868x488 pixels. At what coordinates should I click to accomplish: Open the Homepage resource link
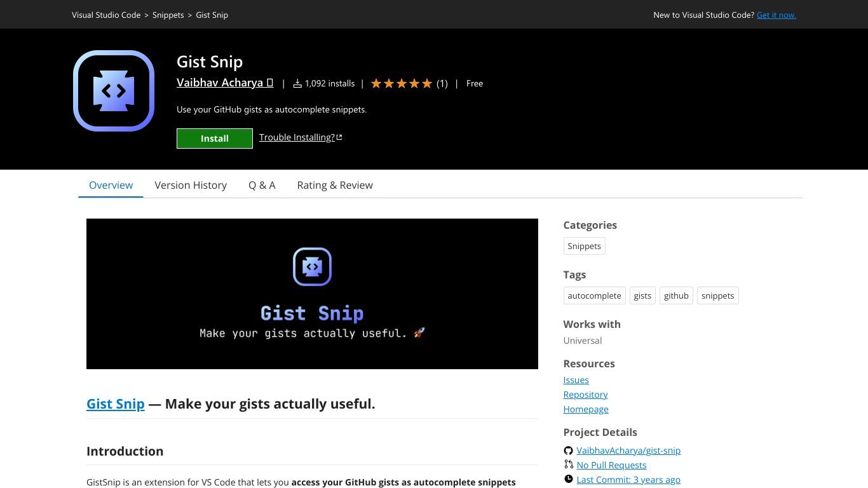pyautogui.click(x=586, y=409)
